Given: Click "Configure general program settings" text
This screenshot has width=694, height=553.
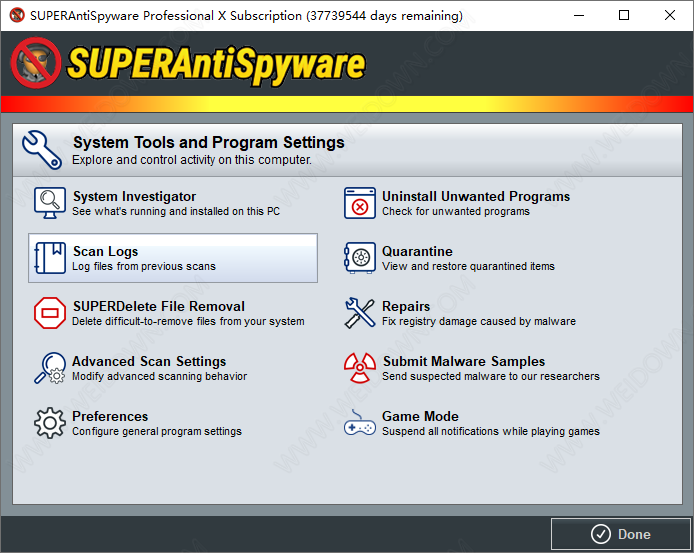Looking at the screenshot, I should [157, 431].
